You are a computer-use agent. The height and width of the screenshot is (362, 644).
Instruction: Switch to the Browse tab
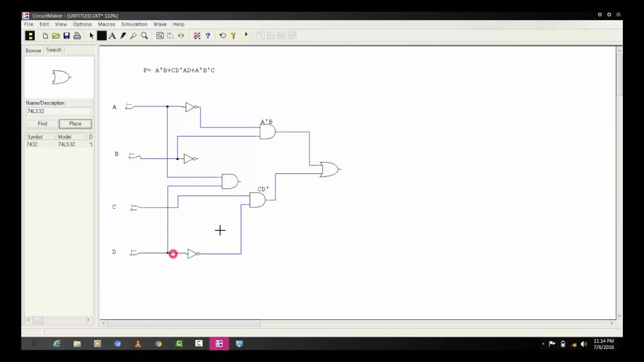coord(34,50)
